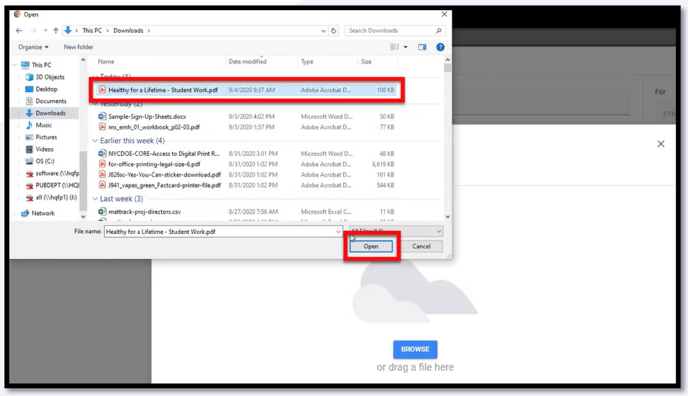Collapse the Last week group
This screenshot has height=396, width=688.
[95, 199]
